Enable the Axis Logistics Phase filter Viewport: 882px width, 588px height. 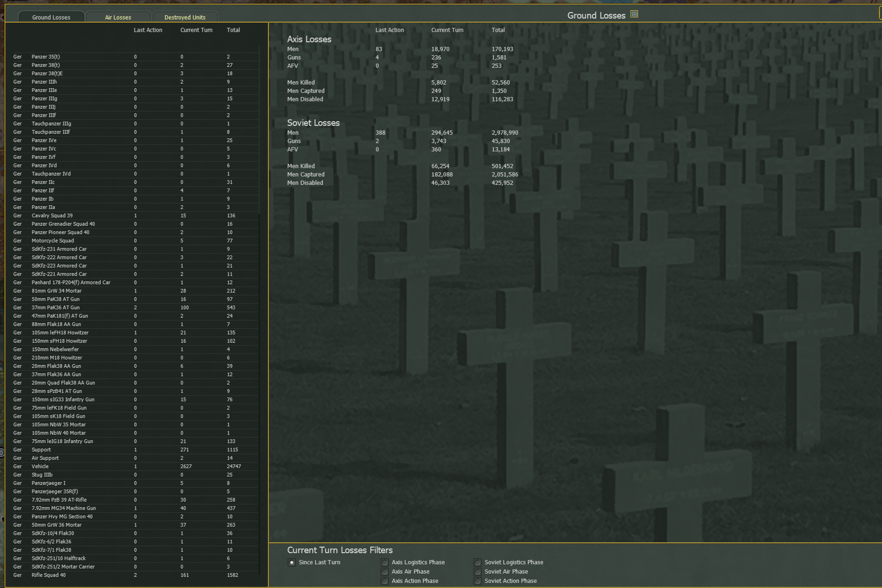(385, 562)
